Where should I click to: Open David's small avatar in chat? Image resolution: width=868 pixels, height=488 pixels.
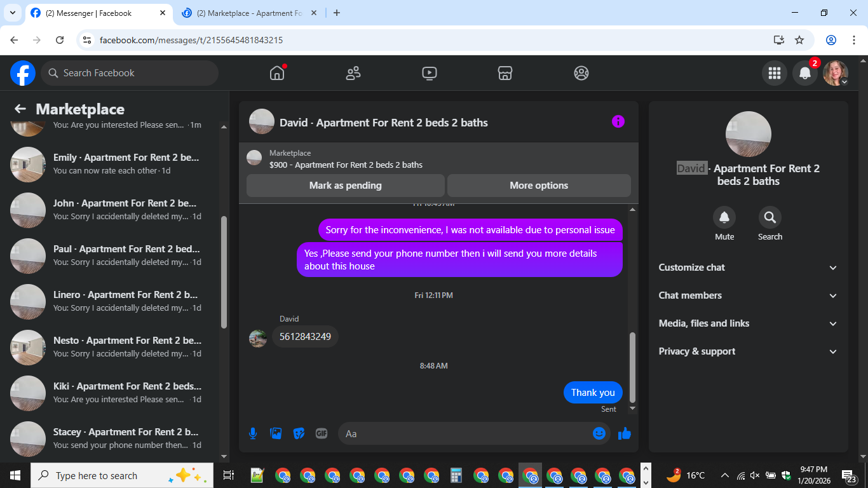258,338
